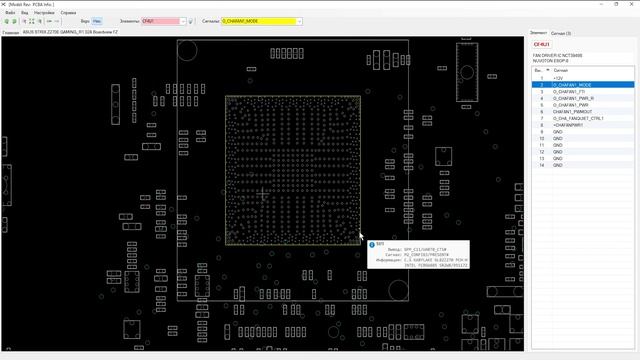Select pin 1 row +12V
The image size is (640, 360).
[583, 78]
